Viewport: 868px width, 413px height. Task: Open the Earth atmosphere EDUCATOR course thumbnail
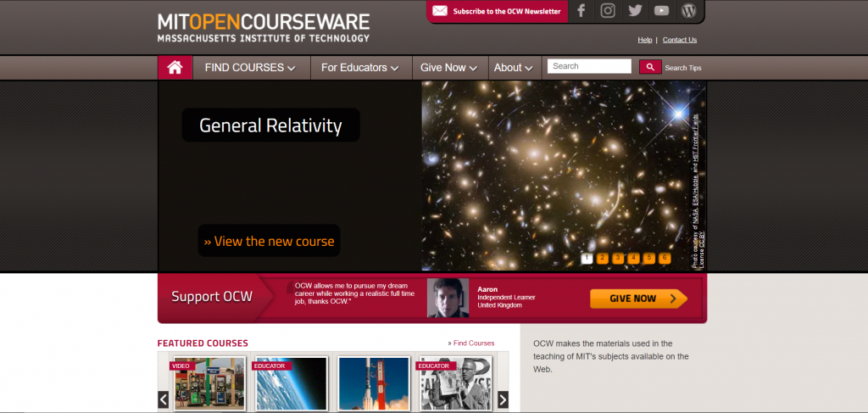tap(292, 383)
